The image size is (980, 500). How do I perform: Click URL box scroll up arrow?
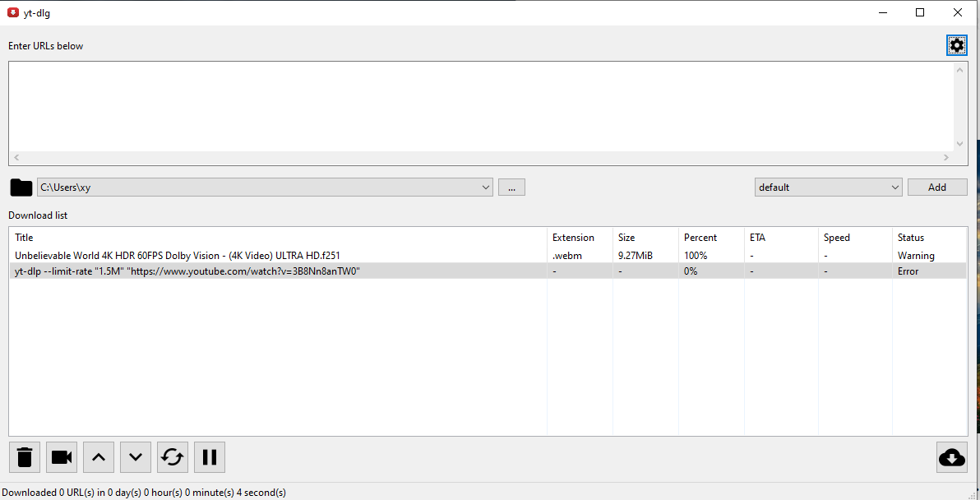click(960, 69)
